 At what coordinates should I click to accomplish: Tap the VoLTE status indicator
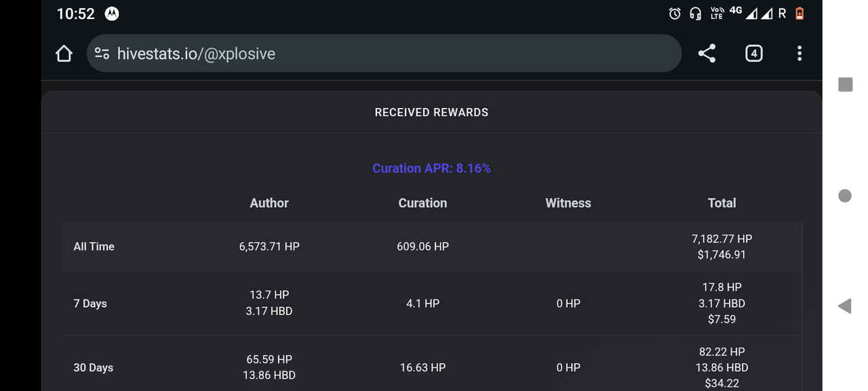point(717,14)
